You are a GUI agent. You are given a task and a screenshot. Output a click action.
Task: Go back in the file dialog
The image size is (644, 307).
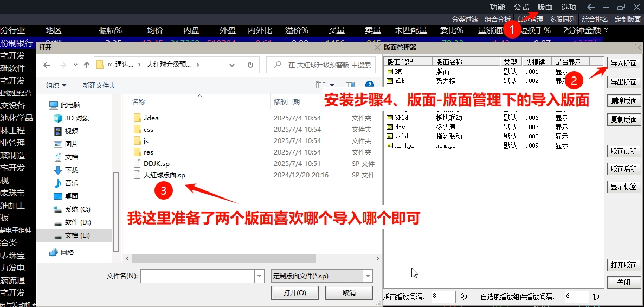click(x=47, y=65)
